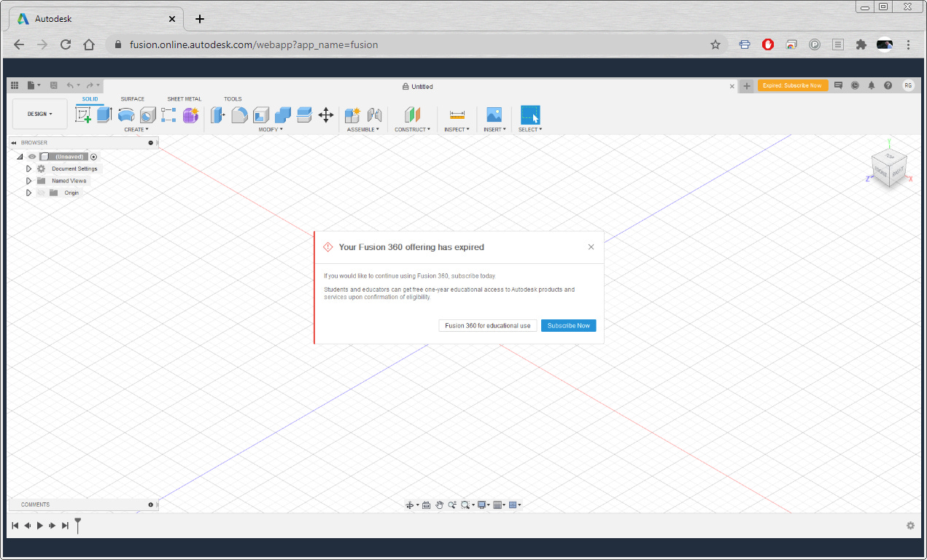This screenshot has width=927, height=560.
Task: Close the expired offering dialog
Action: [591, 247]
